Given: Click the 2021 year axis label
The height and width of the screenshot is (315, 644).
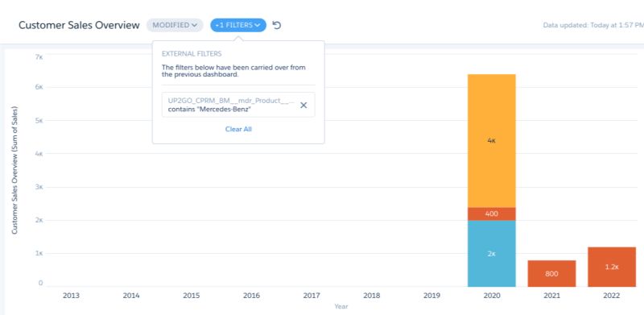Looking at the screenshot, I should coord(551,295).
